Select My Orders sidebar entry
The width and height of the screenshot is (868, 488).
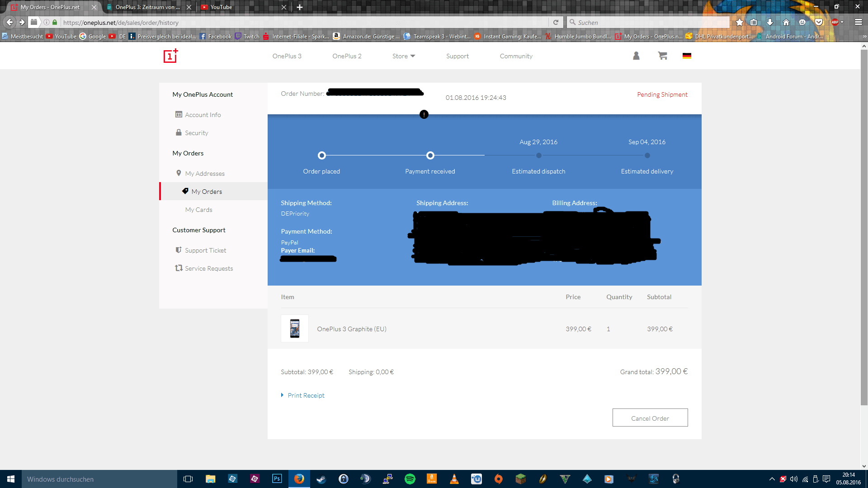point(213,192)
